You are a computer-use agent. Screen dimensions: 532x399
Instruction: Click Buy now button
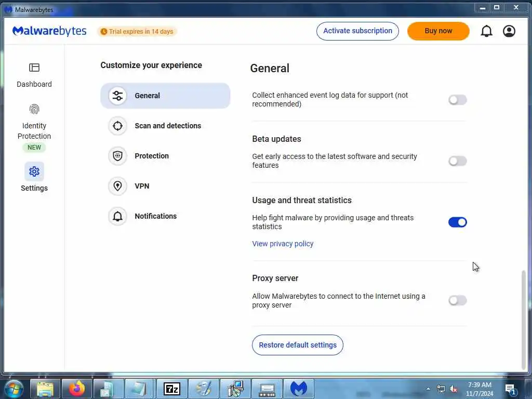[x=438, y=31]
